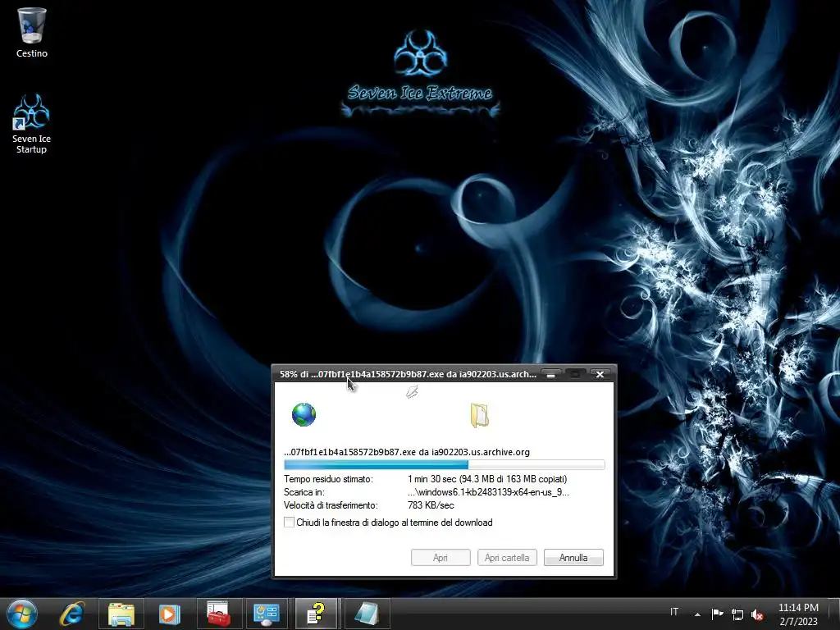
Task: Close the download dialog window
Action: pos(600,374)
